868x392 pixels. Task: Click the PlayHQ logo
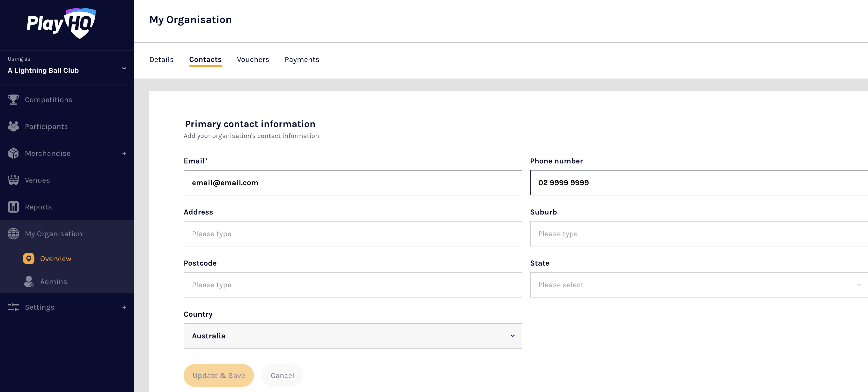coord(61,24)
